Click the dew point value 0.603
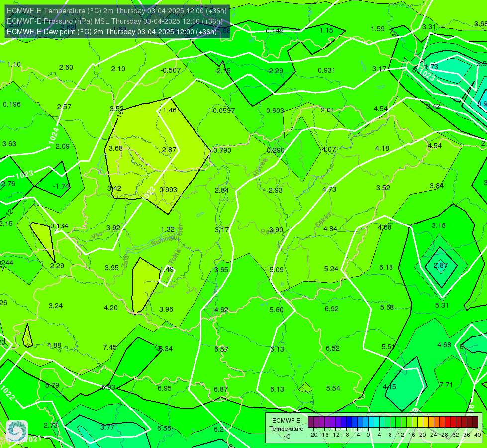 (275, 111)
